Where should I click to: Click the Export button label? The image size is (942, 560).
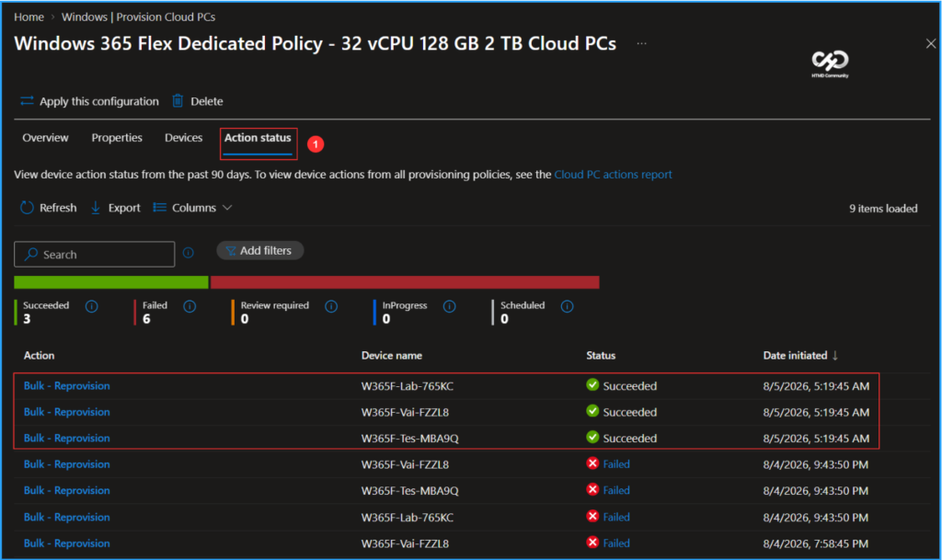[124, 208]
